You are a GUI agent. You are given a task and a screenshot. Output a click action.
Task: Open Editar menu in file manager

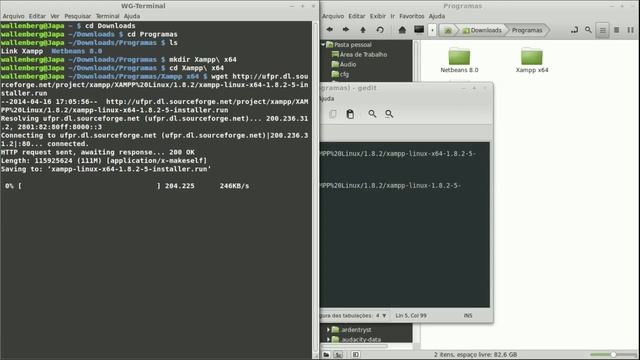coord(357,16)
